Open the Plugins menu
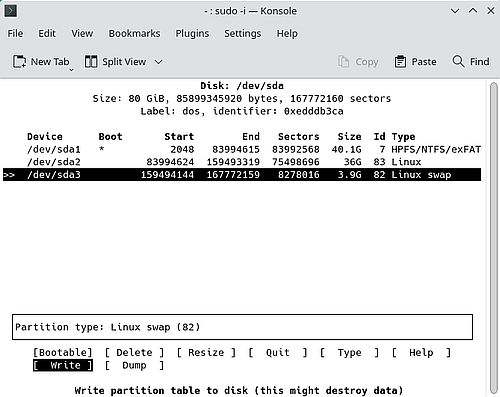 pos(192,34)
